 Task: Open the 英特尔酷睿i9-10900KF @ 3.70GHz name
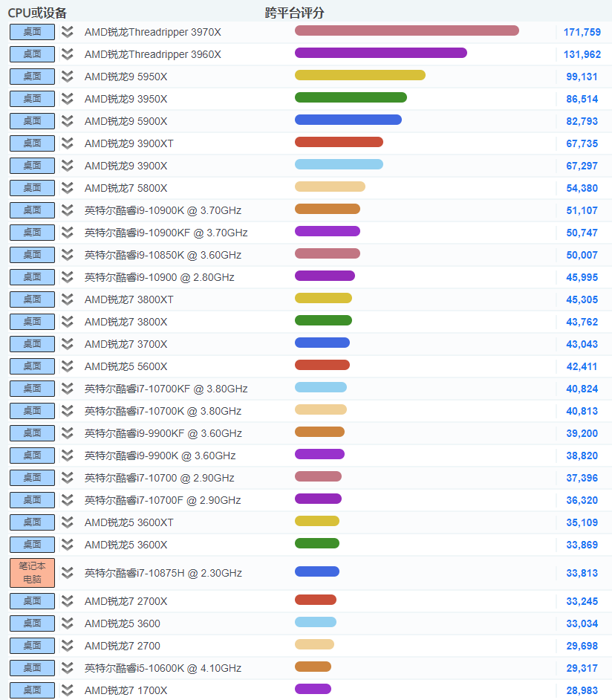(x=166, y=233)
